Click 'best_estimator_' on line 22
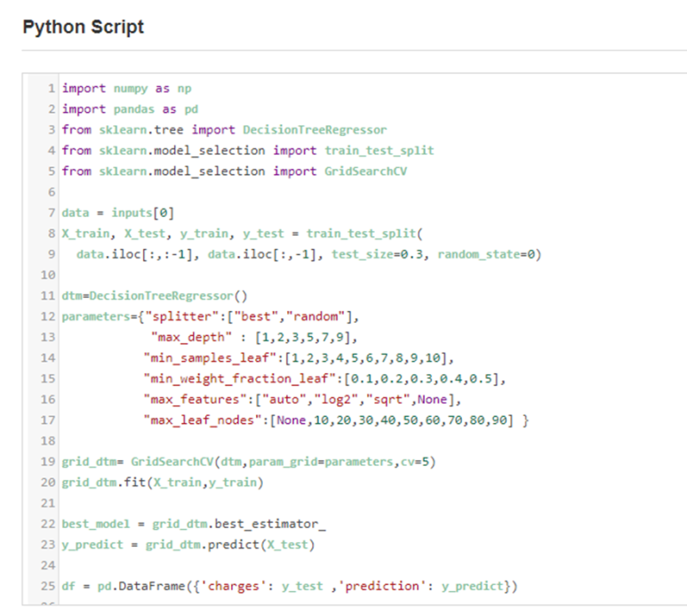Image resolution: width=687 pixels, height=616 pixels. 270,524
